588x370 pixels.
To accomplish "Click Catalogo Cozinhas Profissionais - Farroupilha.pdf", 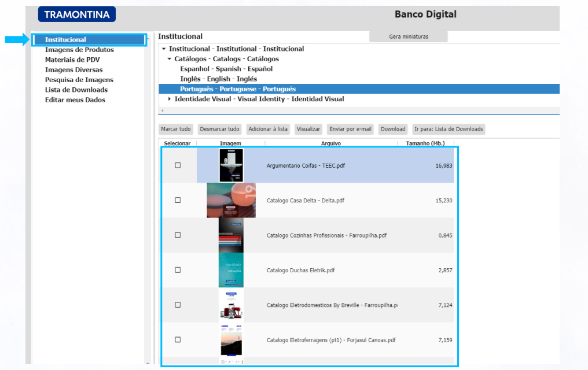I will click(x=326, y=235).
